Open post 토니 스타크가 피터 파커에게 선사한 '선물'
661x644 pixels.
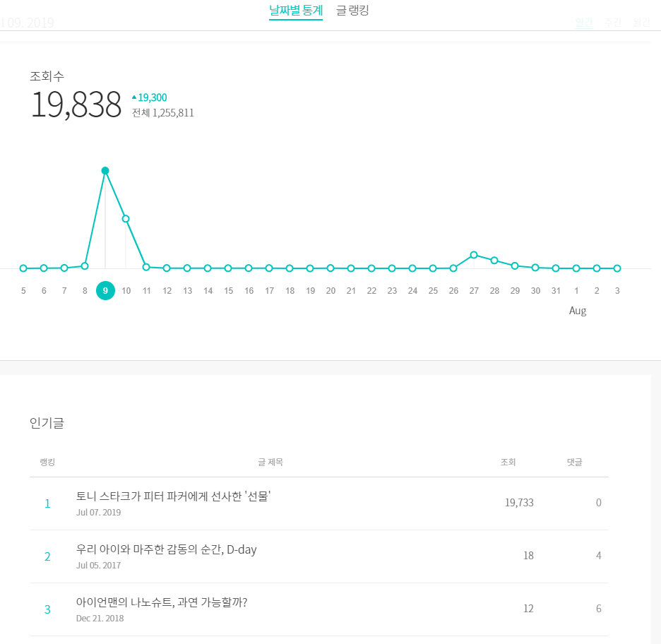click(x=173, y=496)
